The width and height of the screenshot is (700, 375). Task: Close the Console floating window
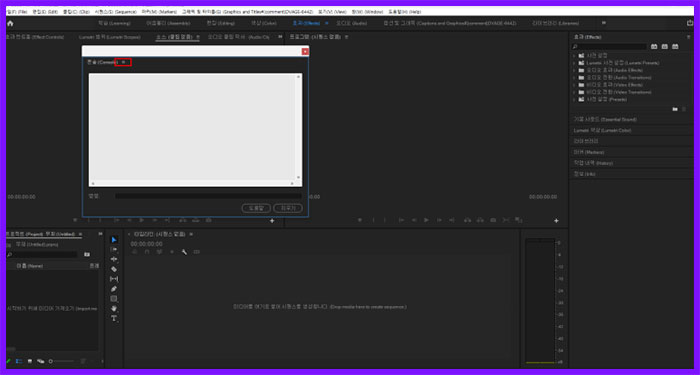coord(305,52)
